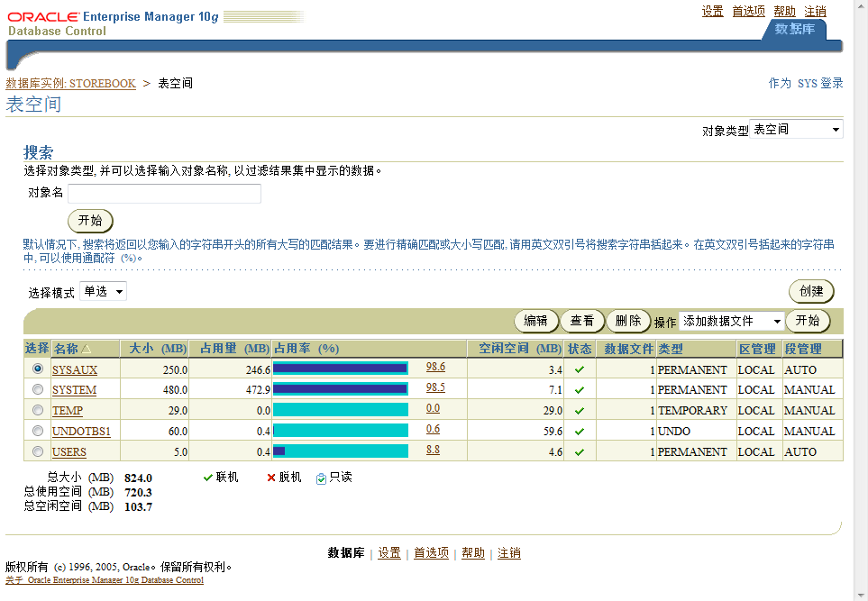
Task: Open 首选项 from the top menu links
Action: 749,11
